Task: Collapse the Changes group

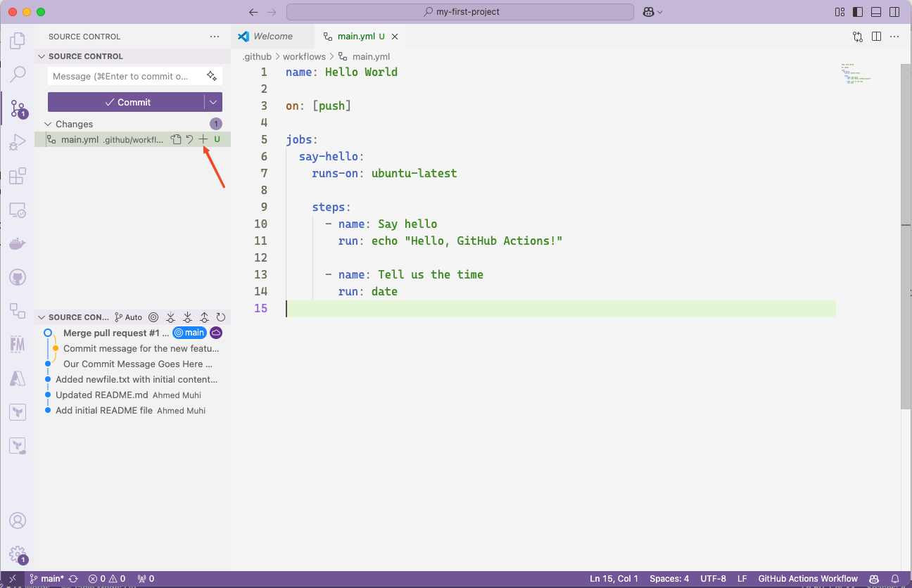Action: tap(48, 124)
